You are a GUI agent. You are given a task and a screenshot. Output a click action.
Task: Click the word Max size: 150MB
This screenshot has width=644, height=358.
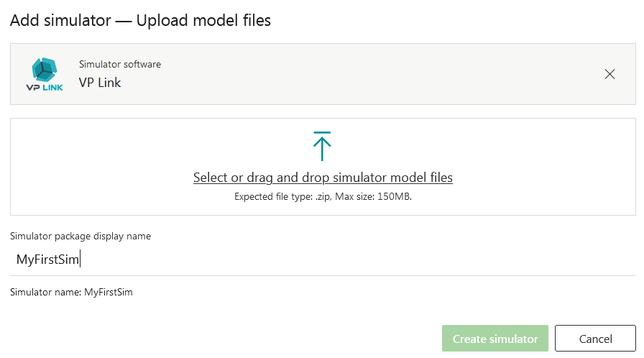pyautogui.click(x=373, y=197)
